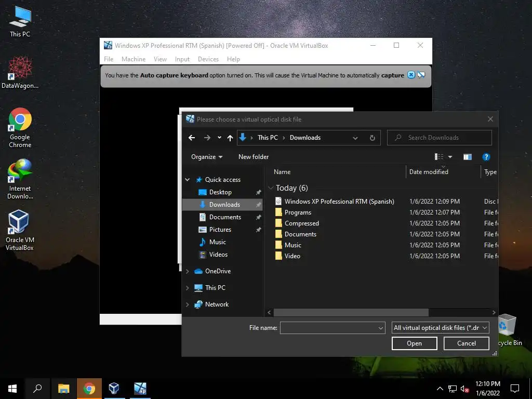Show hidden tray icons
The image size is (532, 399).
[440, 389]
